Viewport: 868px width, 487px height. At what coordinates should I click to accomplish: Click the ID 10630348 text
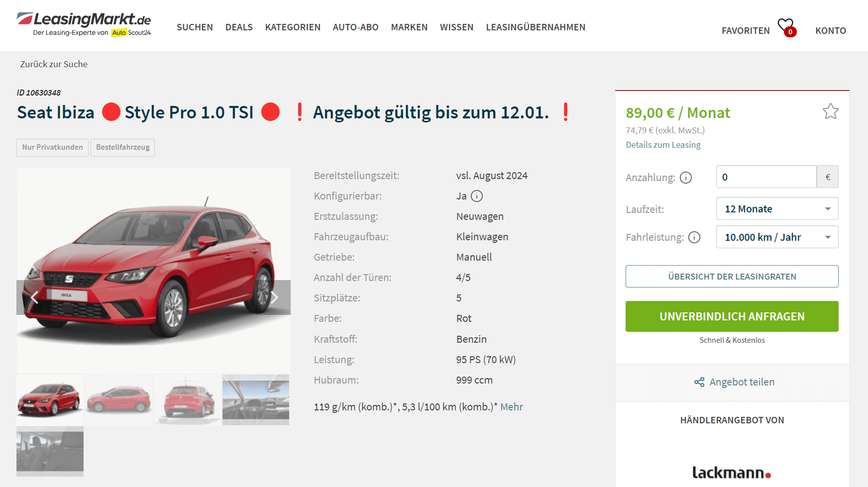tap(39, 93)
